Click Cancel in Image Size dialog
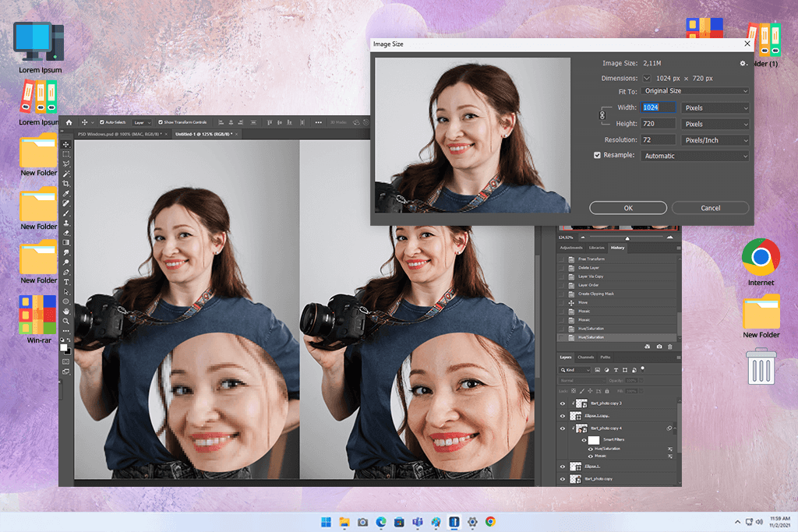The height and width of the screenshot is (532, 798). (711, 208)
